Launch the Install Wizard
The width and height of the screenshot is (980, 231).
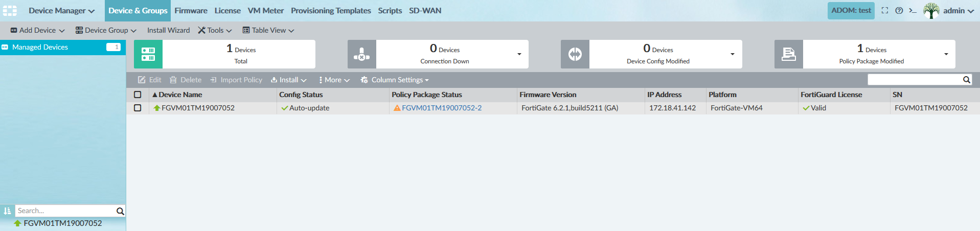(168, 30)
